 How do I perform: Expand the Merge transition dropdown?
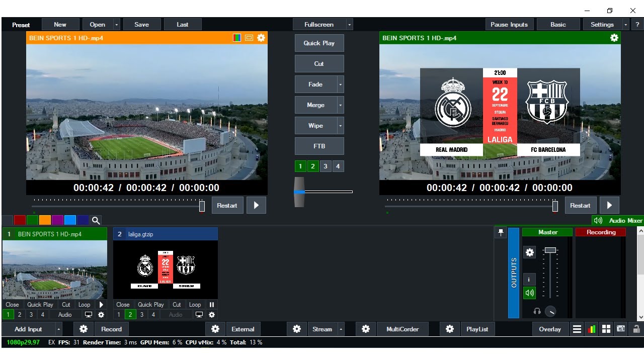(x=341, y=105)
